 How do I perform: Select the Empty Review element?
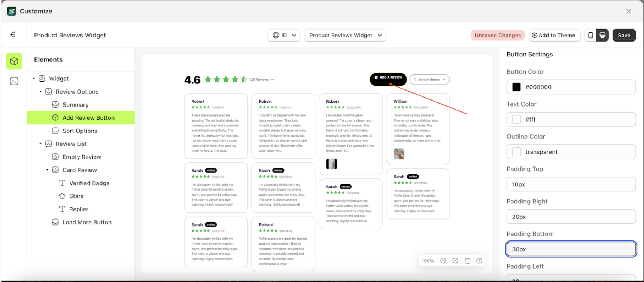click(x=82, y=157)
